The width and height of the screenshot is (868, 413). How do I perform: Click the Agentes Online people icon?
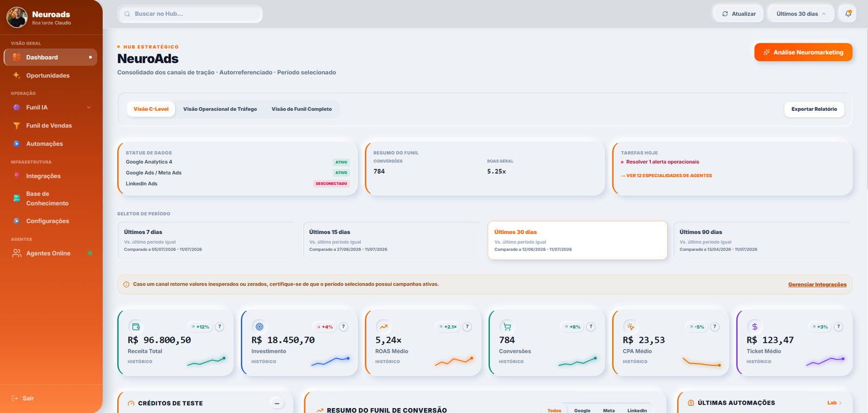pyautogui.click(x=17, y=253)
